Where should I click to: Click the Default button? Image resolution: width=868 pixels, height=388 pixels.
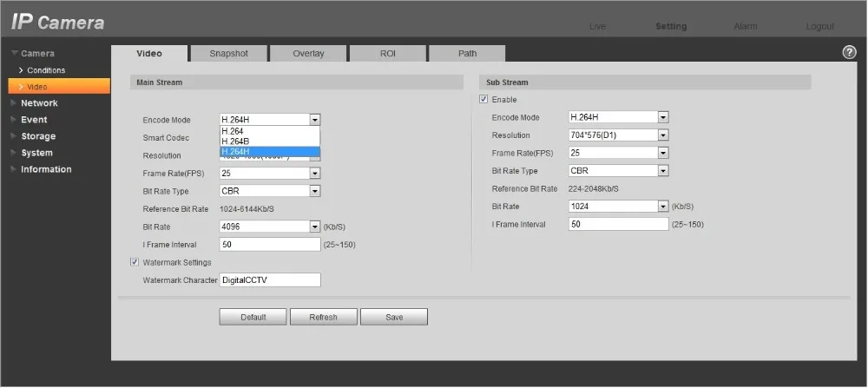(x=253, y=317)
